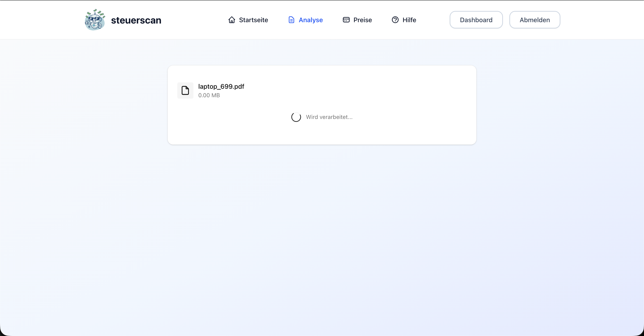Click the loading spinner icon
Viewport: 644px width, 336px height.
tap(296, 117)
